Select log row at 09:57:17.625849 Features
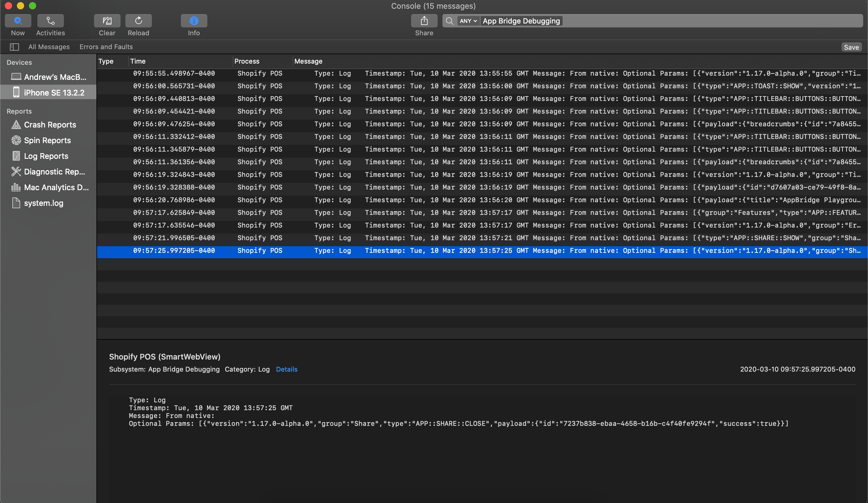Viewport: 868px width, 503px height. point(482,212)
